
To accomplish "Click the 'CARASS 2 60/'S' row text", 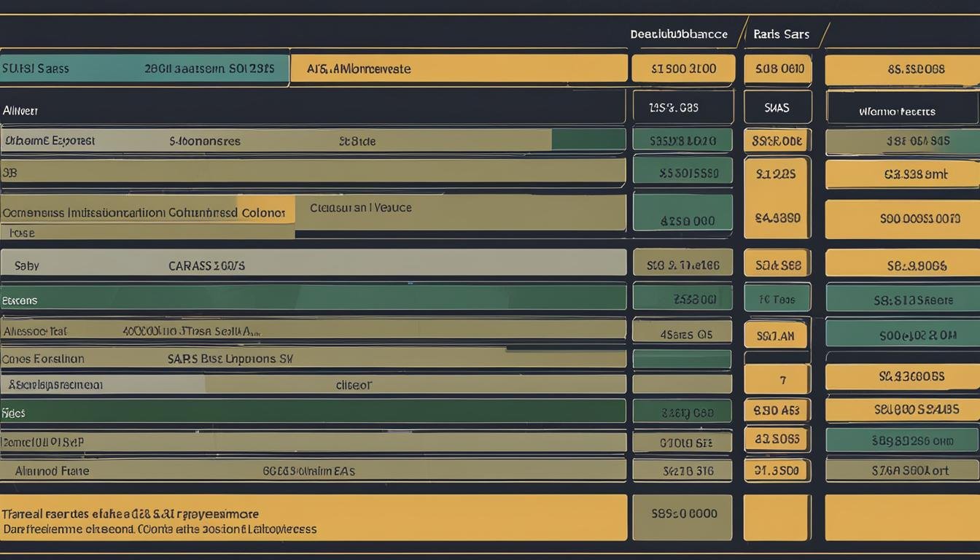I will [x=206, y=266].
